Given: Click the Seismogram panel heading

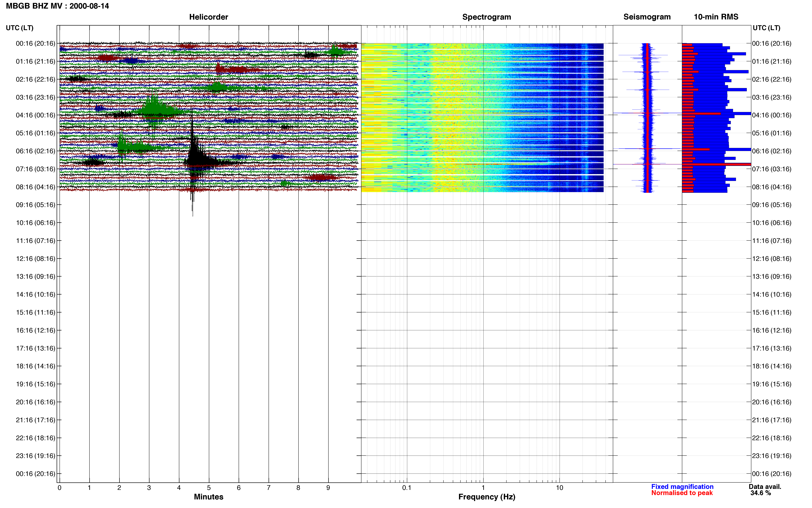Looking at the screenshot, I should click(x=647, y=17).
